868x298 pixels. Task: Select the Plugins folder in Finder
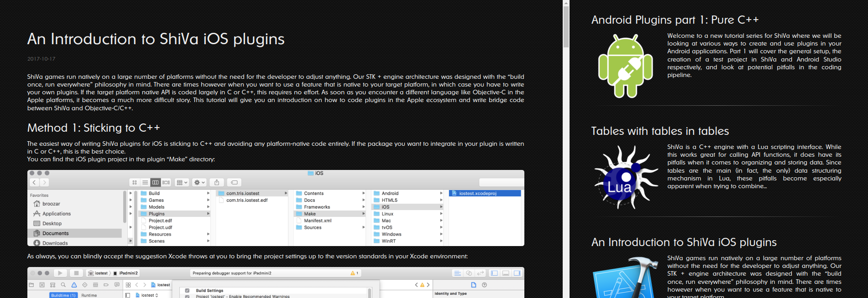coord(175,214)
